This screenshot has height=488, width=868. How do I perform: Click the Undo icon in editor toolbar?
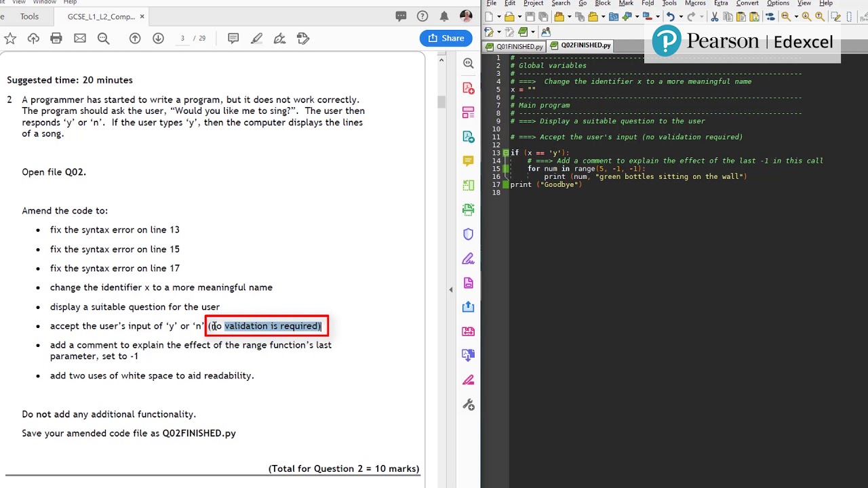click(x=670, y=16)
